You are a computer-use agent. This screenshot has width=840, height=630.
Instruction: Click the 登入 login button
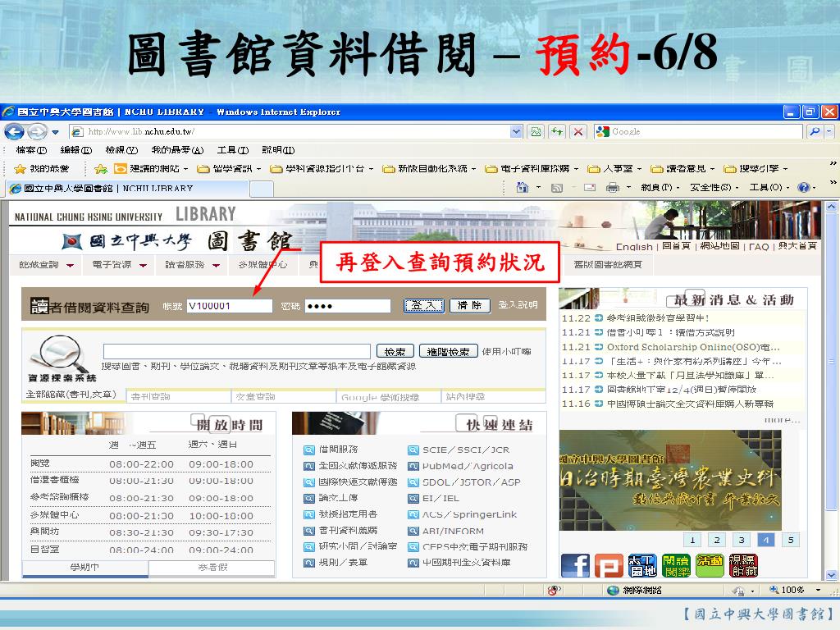(424, 305)
